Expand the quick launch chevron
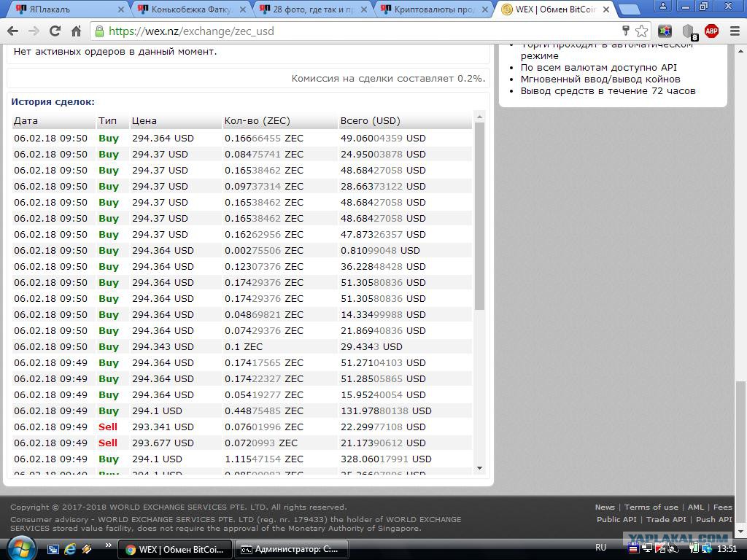747x560 pixels. click(x=109, y=545)
